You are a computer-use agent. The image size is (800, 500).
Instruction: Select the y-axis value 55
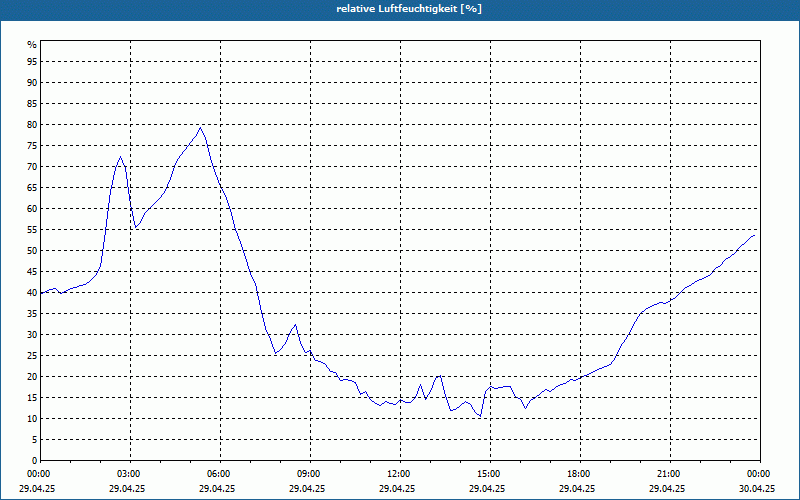[32, 230]
